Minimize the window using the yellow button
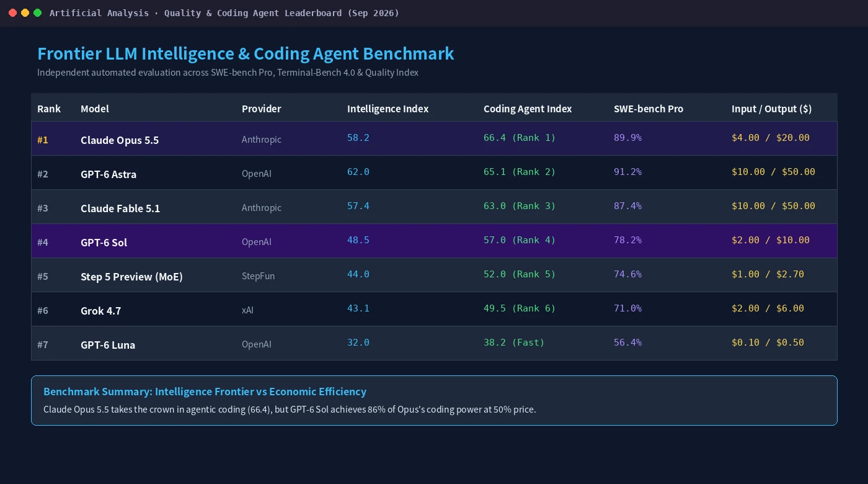The height and width of the screenshot is (484, 868). click(25, 13)
